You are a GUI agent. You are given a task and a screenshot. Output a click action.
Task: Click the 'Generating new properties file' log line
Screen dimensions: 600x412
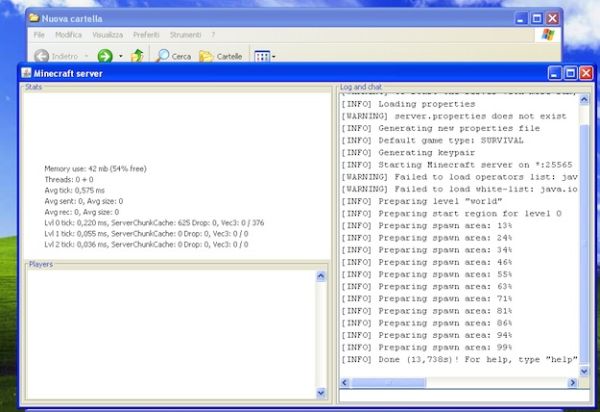(441, 128)
